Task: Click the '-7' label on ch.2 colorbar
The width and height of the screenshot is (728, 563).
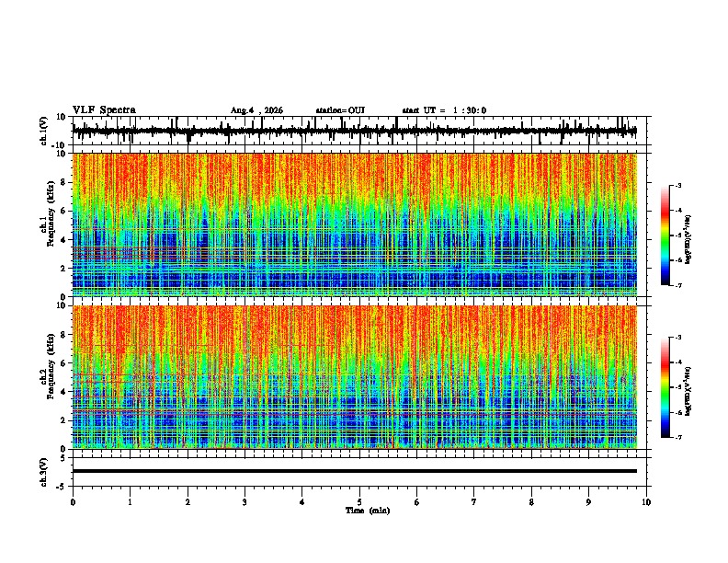Action: (x=677, y=437)
